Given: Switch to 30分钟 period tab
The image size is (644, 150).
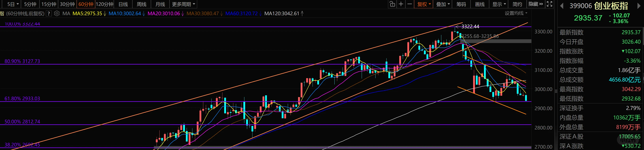Looking at the screenshot, I should [x=67, y=4].
